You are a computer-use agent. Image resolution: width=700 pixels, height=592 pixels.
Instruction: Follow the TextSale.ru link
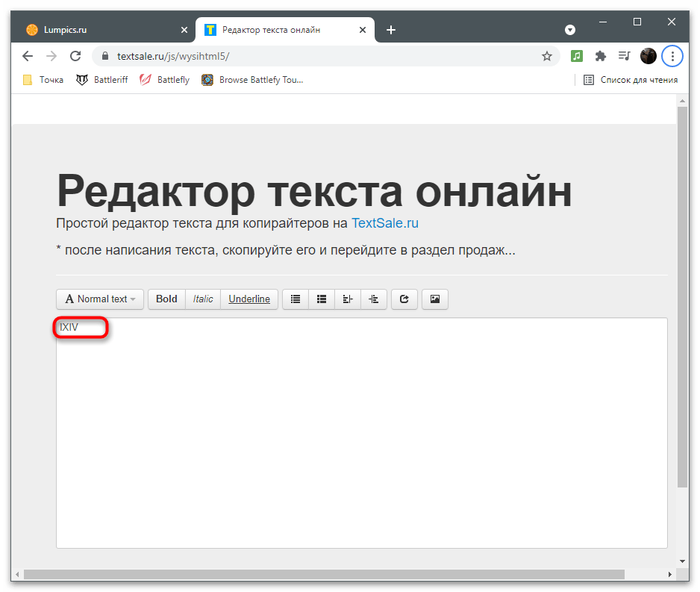pyautogui.click(x=384, y=223)
